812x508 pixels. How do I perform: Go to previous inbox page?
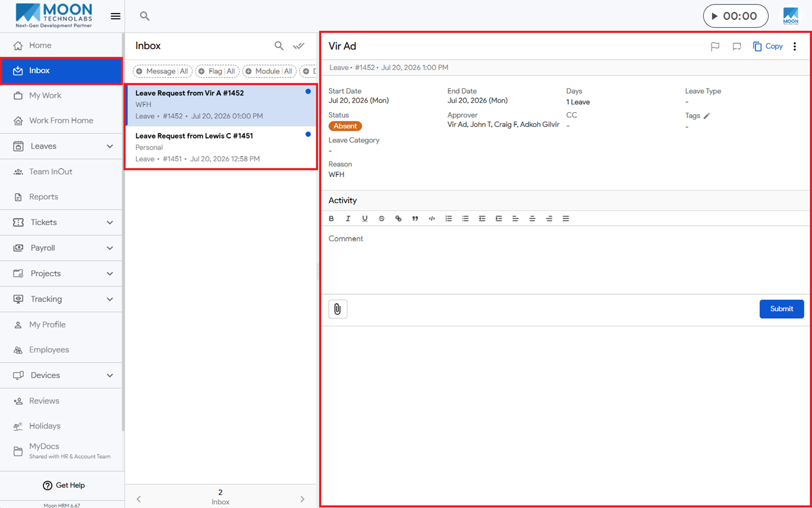139,499
